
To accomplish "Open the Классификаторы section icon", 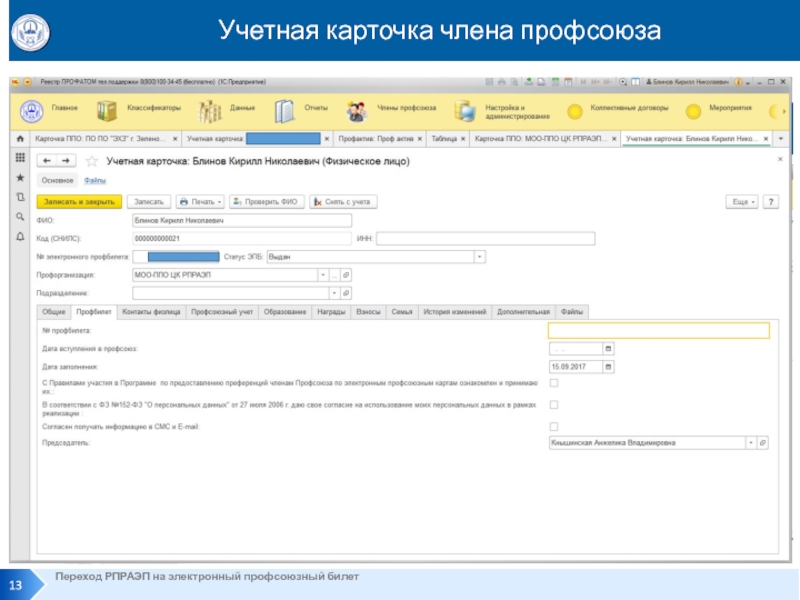I will [x=107, y=110].
